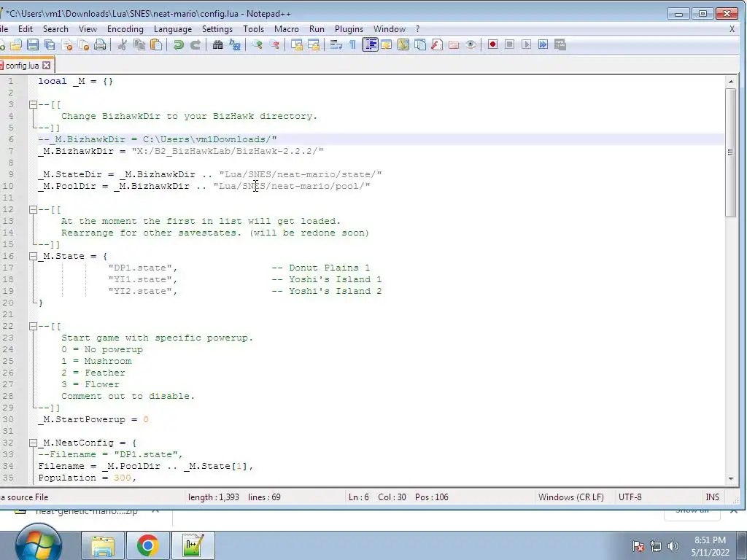Run macro multiple times icon
747x560 pixels.
(543, 44)
